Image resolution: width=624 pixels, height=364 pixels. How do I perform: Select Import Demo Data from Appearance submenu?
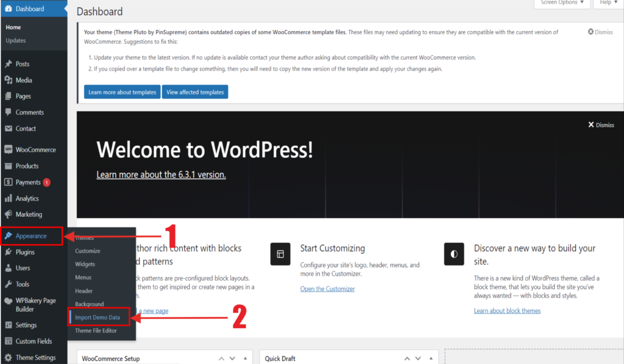[x=97, y=318]
